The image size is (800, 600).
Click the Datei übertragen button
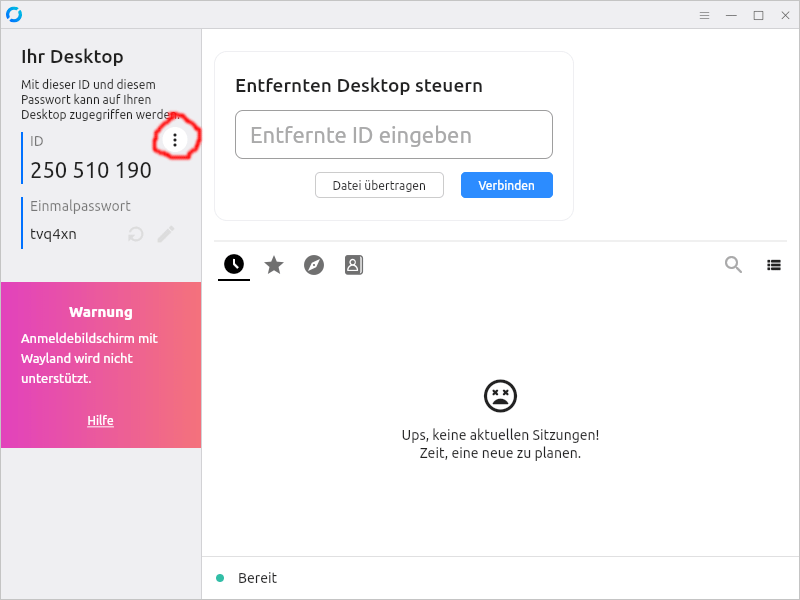coord(379,185)
